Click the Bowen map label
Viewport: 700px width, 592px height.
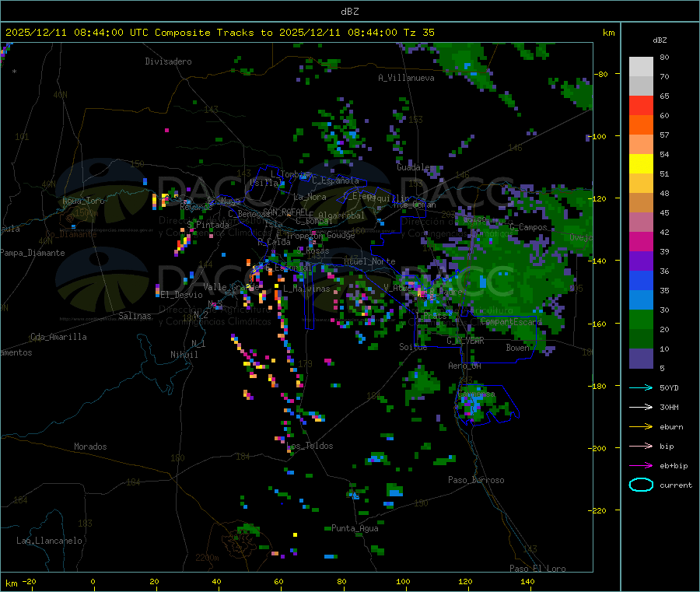517,348
